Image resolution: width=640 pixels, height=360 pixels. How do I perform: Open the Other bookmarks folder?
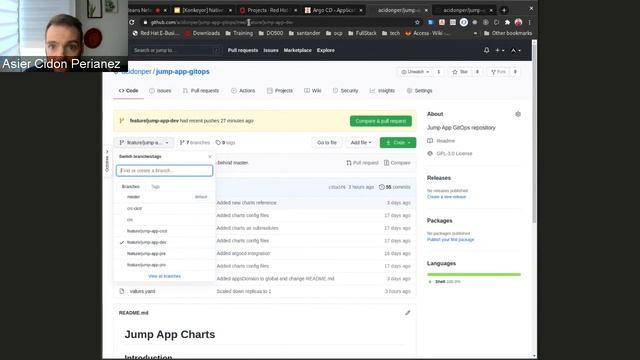tap(508, 33)
